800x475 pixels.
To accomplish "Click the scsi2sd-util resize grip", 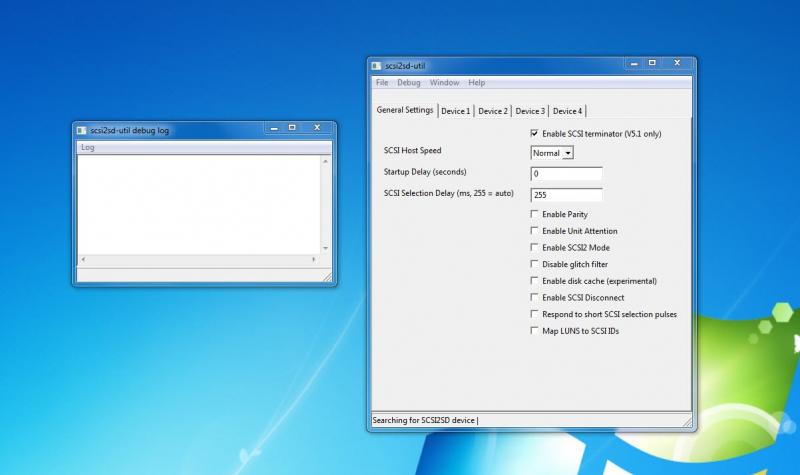I will pyautogui.click(x=687, y=422).
